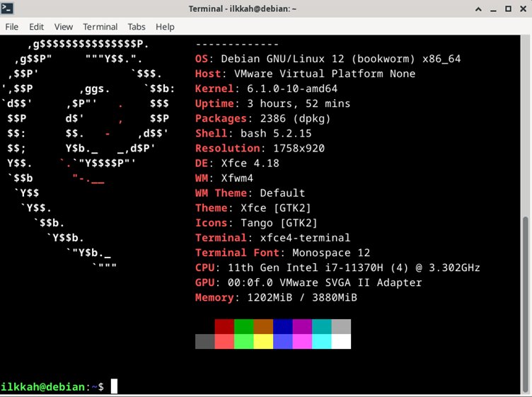This screenshot has width=532, height=397.
Task: Open the Edit menu
Action: 36,27
